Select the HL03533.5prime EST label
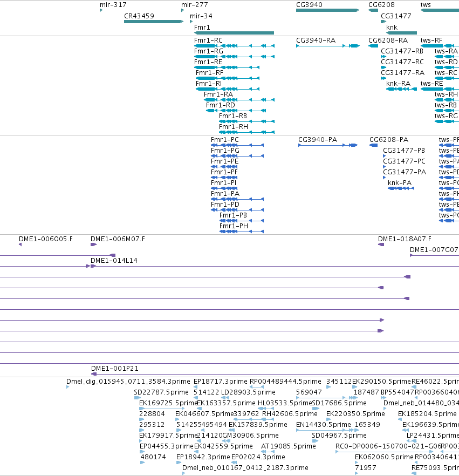This screenshot has width=459, height=476. (285, 403)
